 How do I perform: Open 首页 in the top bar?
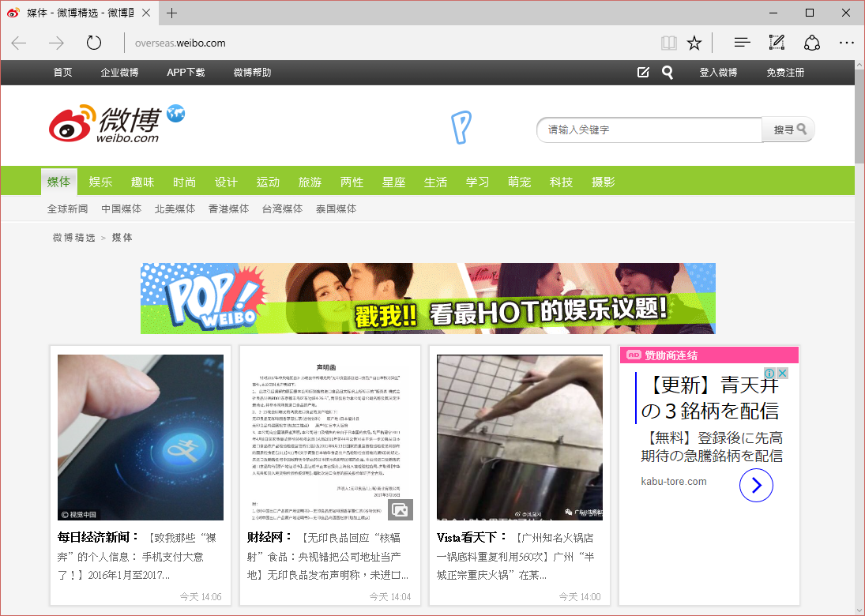pos(62,72)
